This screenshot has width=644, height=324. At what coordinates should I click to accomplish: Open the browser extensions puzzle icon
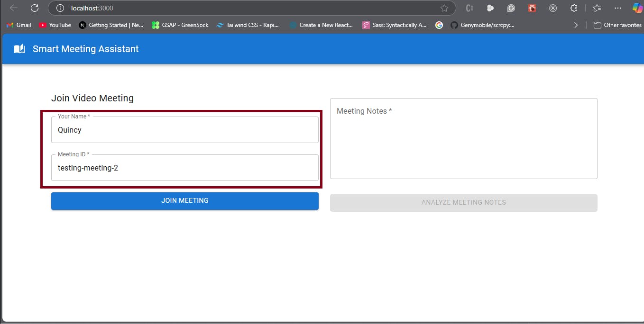click(x=574, y=8)
